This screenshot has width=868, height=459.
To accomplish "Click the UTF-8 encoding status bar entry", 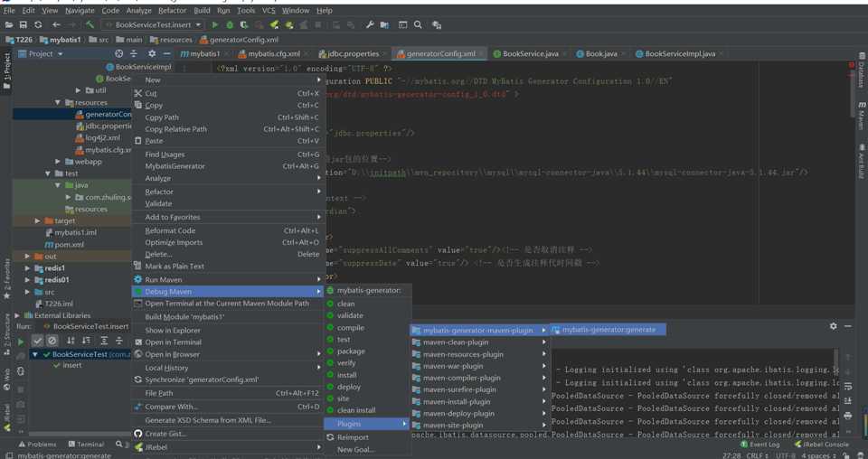I will point(786,455).
